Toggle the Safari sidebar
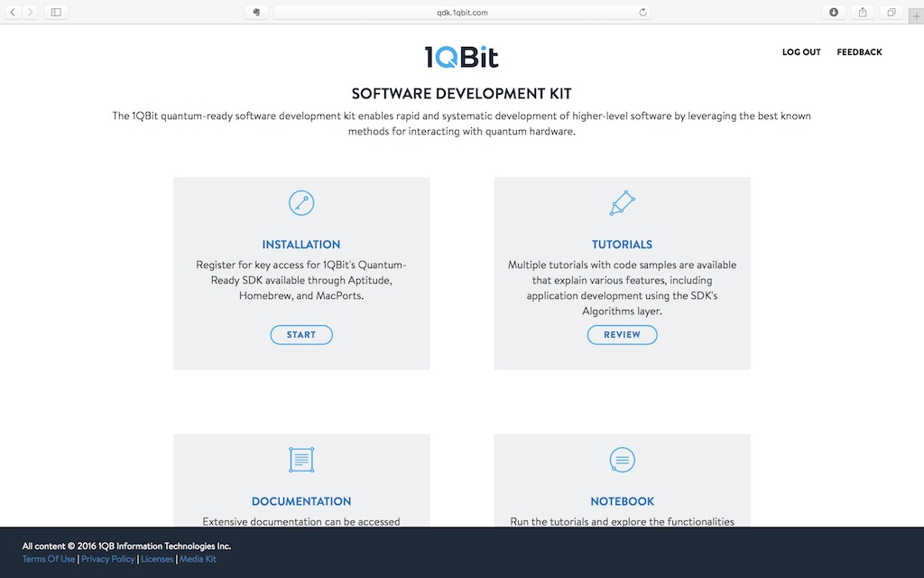 click(x=56, y=13)
